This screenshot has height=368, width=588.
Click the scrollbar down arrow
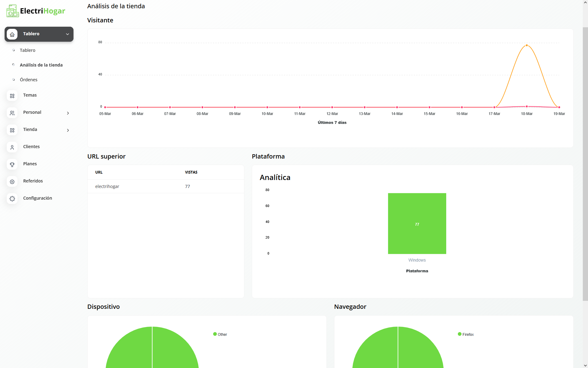point(585,365)
